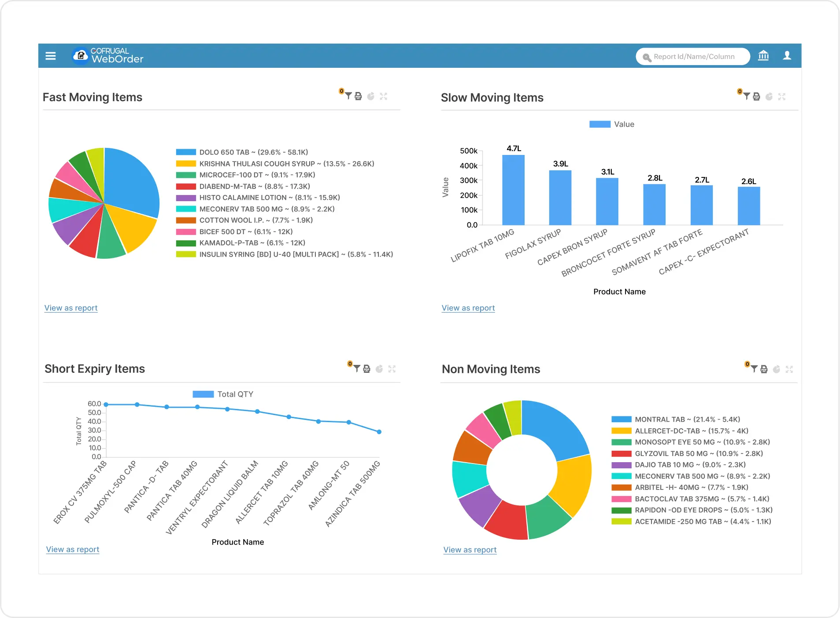Open filter options for Non Moving Items
The height and width of the screenshot is (618, 840).
(755, 369)
